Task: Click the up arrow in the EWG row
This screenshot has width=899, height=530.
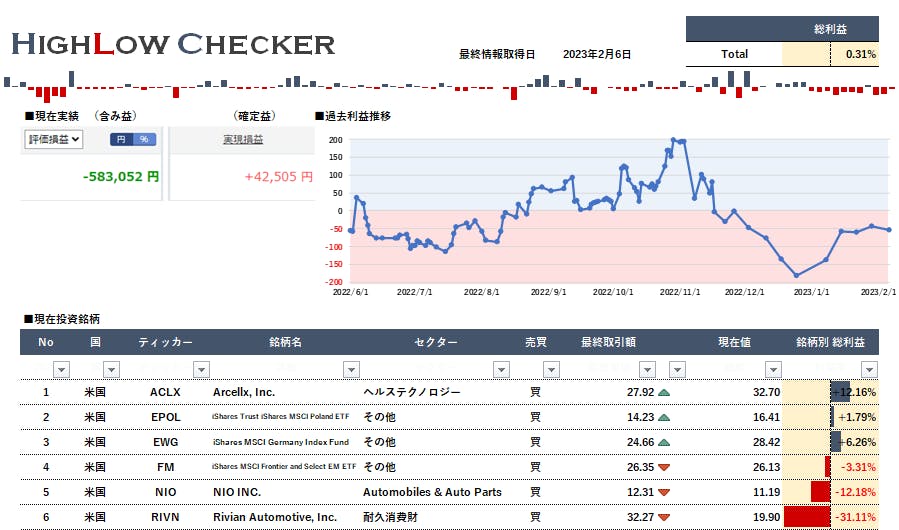Action: click(665, 442)
